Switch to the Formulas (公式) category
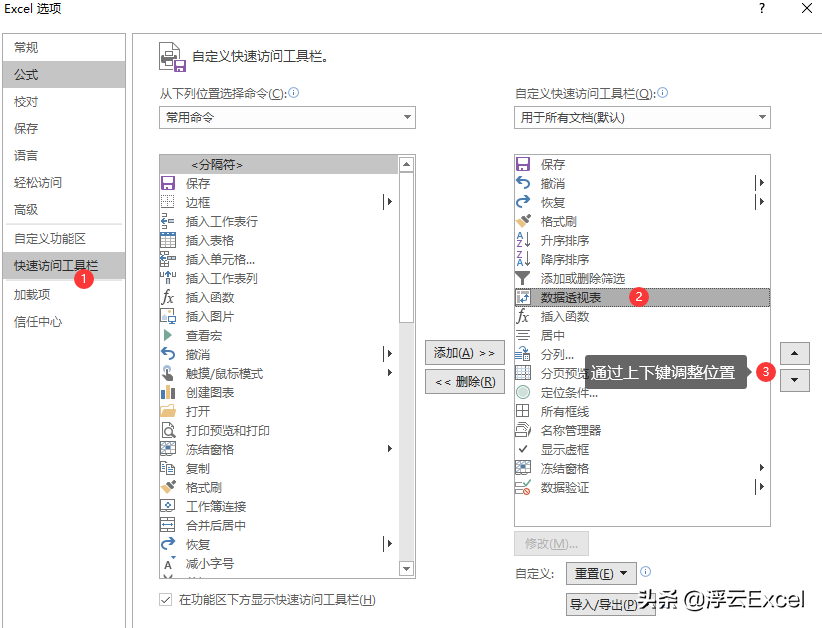The image size is (822, 628). tap(64, 74)
